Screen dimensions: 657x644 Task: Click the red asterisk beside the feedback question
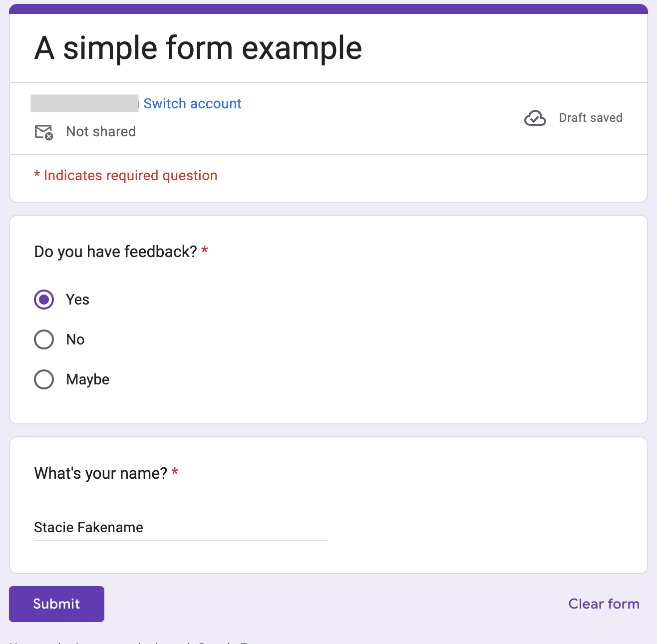tap(205, 251)
